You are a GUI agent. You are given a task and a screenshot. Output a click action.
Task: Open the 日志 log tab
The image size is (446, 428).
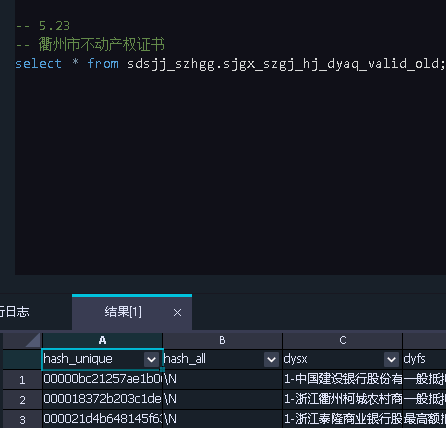click(x=14, y=312)
